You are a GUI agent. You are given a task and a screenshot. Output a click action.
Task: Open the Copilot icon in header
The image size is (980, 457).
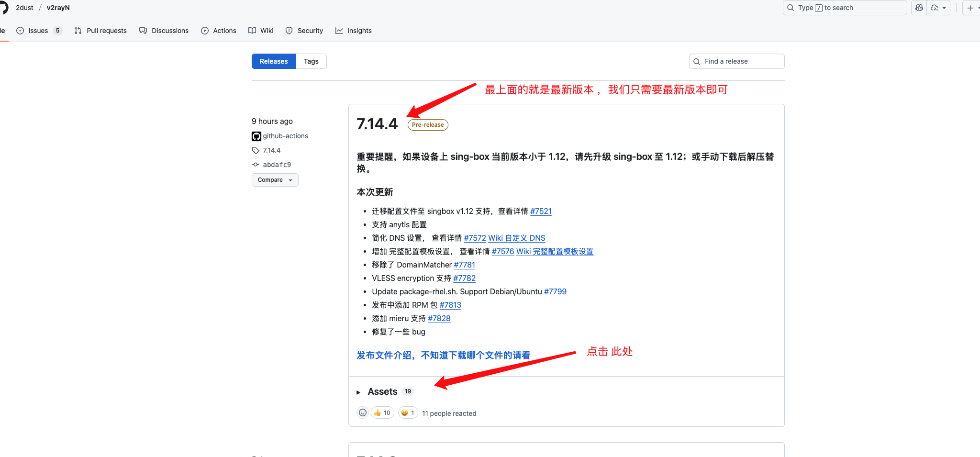pyautogui.click(x=919, y=8)
